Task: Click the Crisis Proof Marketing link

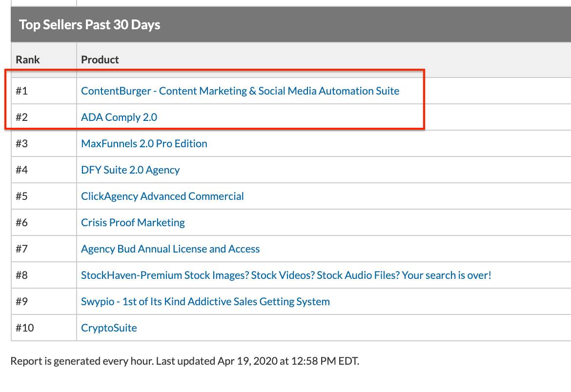Action: 133,222
